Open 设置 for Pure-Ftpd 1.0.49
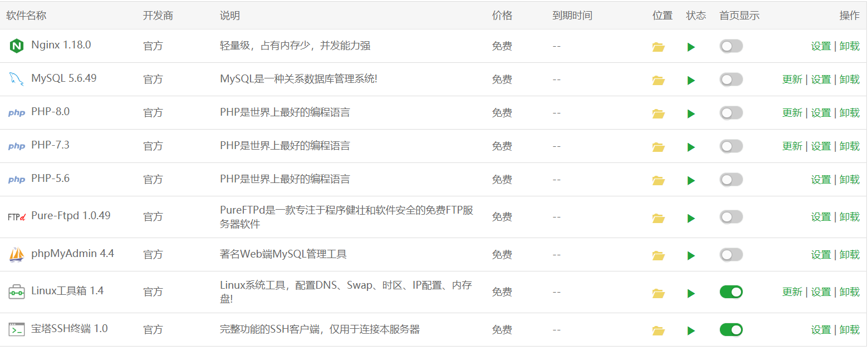 click(x=821, y=217)
